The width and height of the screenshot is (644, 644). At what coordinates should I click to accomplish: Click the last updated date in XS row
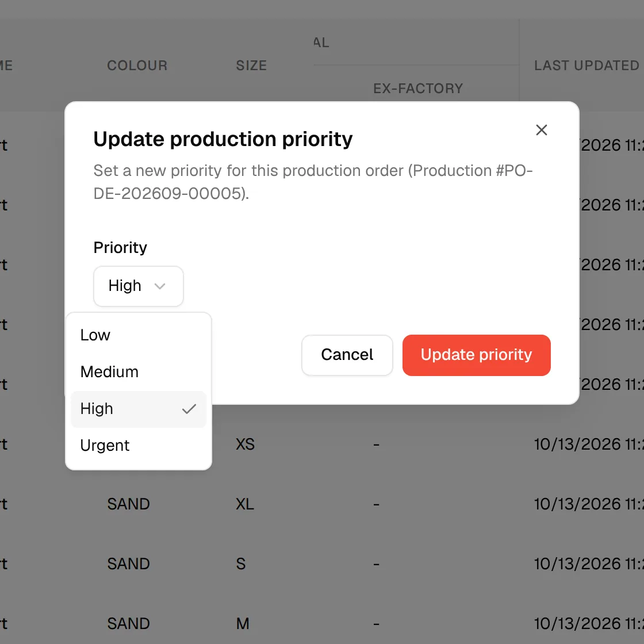(x=589, y=444)
